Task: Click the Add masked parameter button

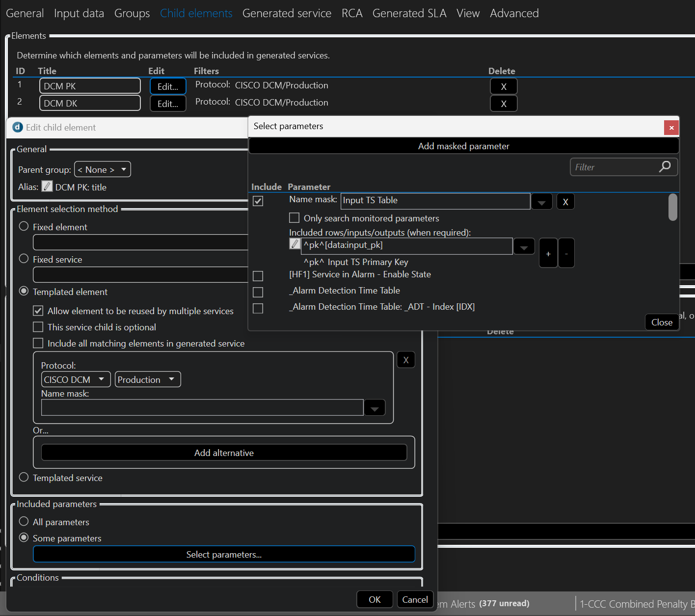Action: pos(463,146)
